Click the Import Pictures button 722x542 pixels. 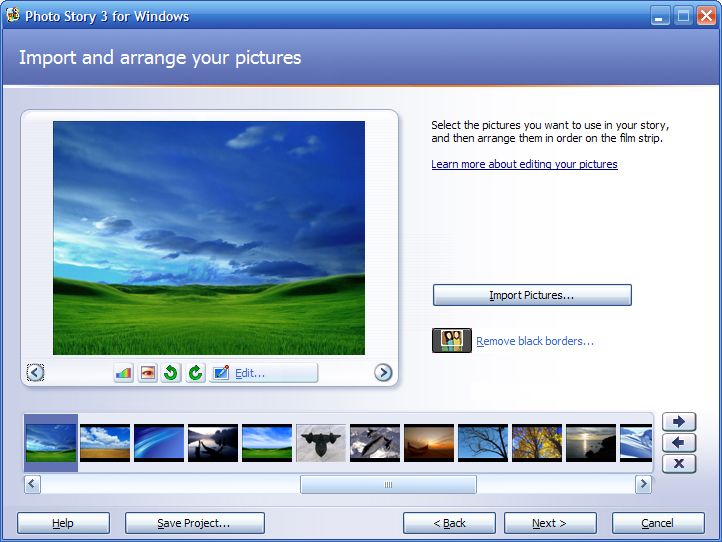532,295
